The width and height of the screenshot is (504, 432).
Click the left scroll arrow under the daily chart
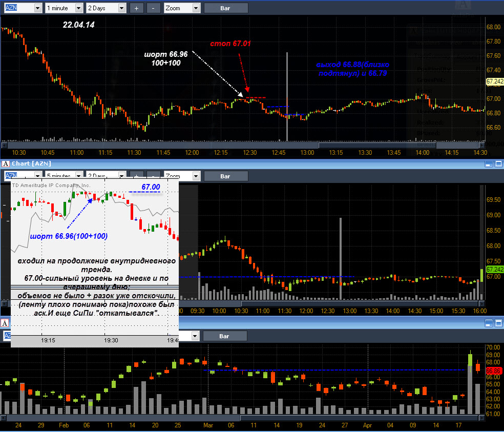pos(3,418)
